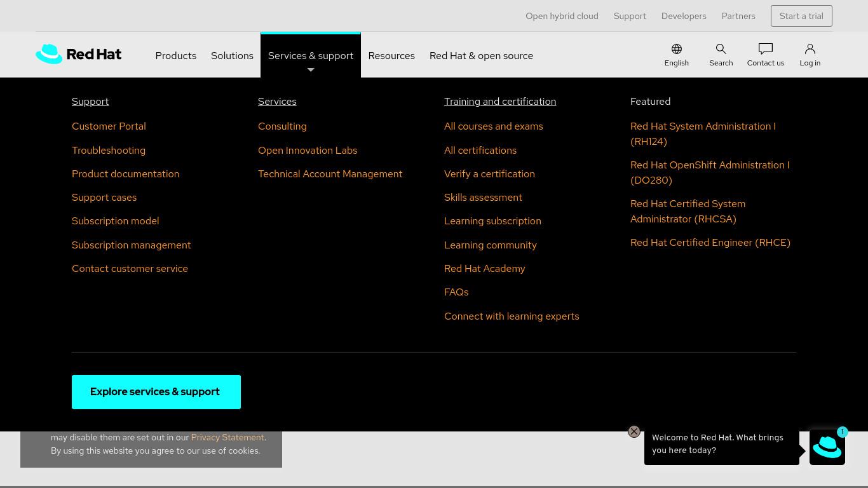Screen dimensions: 868x488
Task: Visit the Developers link
Action: click(x=684, y=16)
